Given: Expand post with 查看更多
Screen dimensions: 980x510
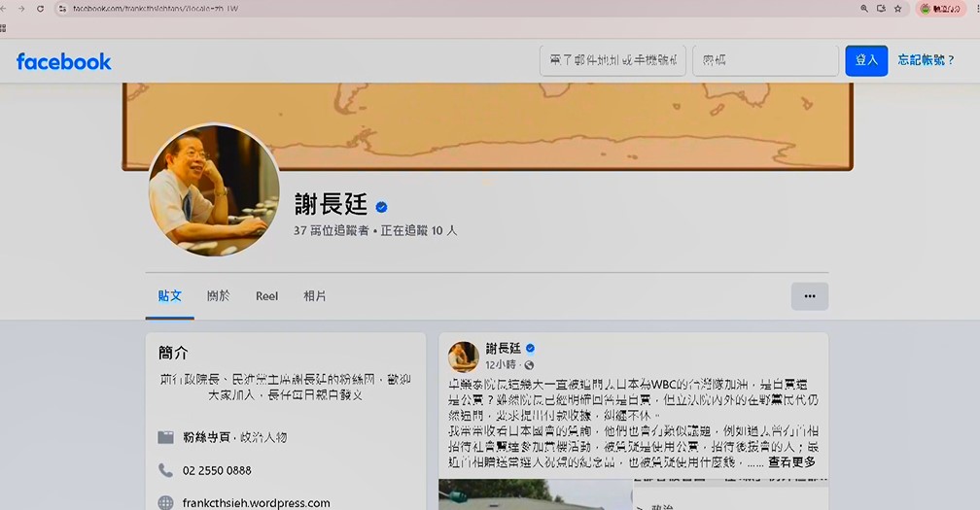Looking at the screenshot, I should 791,462.
